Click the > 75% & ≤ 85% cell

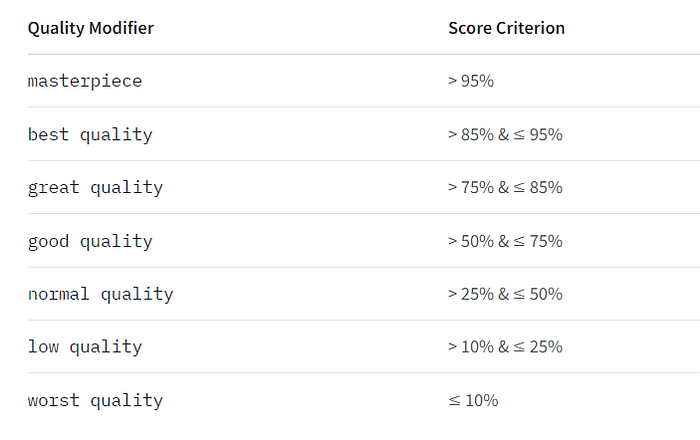[505, 187]
